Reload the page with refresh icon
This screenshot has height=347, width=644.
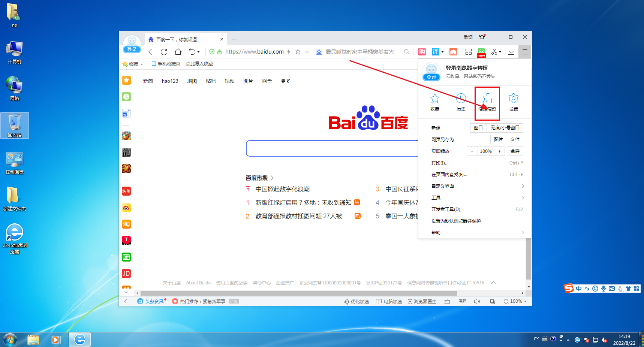(164, 52)
